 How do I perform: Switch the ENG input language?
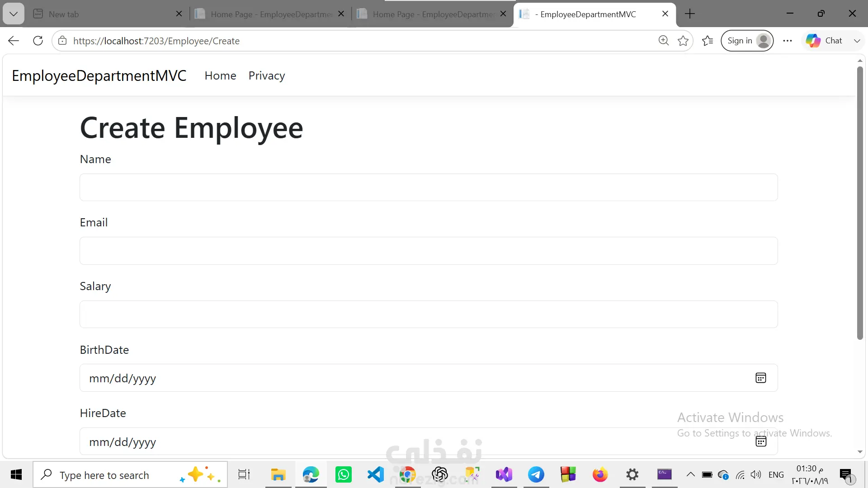[x=776, y=474]
